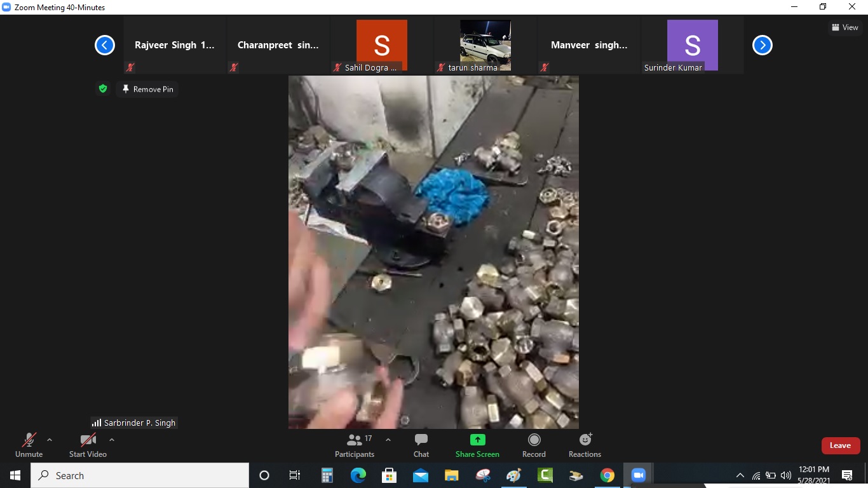Screen dimensions: 868x488
Task: Start Video camera toggle
Action: point(88,445)
